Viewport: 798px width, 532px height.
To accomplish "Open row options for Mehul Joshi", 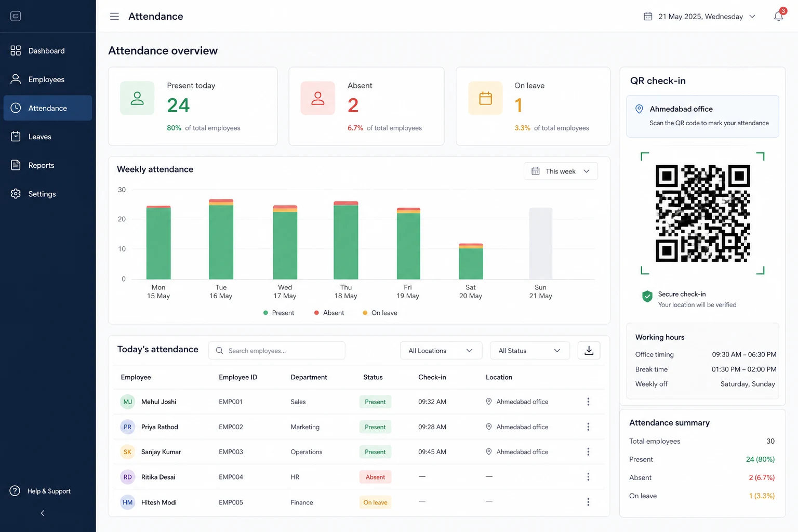I will click(588, 402).
